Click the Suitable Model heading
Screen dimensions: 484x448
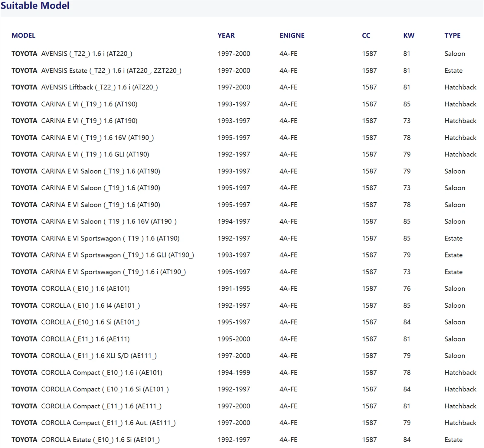click(x=35, y=5)
